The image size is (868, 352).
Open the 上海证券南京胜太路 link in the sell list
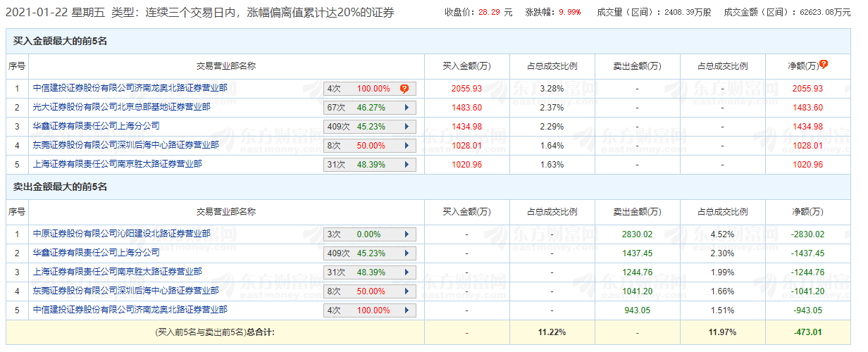pyautogui.click(x=118, y=272)
